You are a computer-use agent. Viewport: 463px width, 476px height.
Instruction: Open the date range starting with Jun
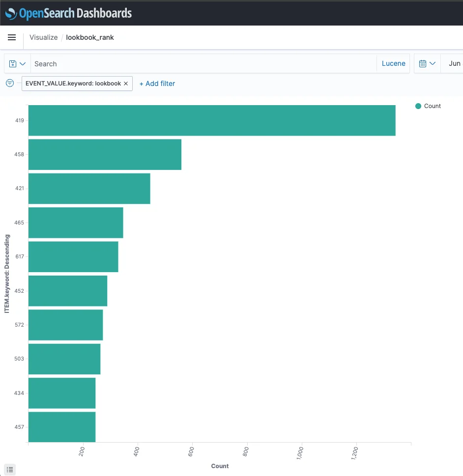pos(454,64)
